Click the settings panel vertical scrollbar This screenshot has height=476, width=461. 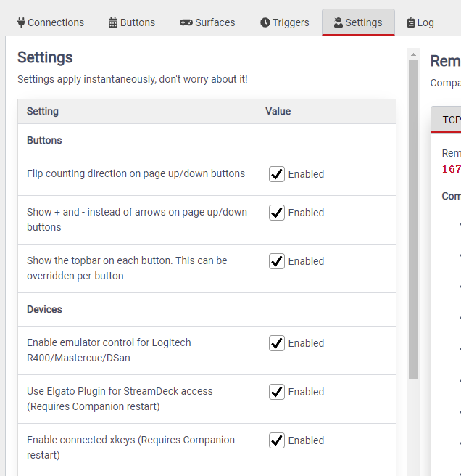coord(413,218)
